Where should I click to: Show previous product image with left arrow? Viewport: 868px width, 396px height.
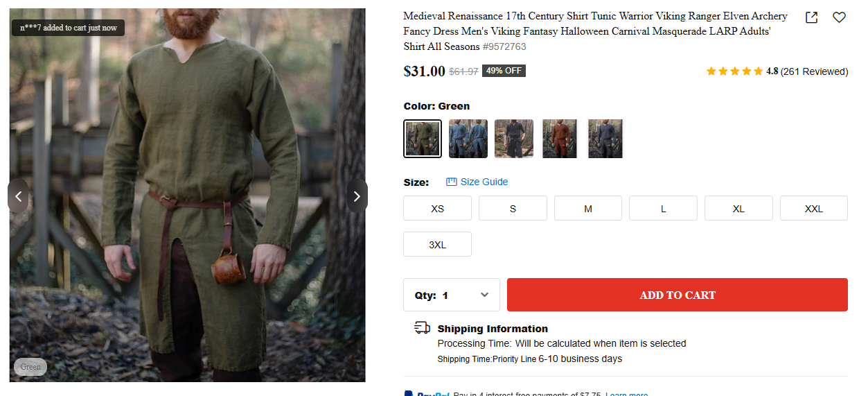tap(18, 196)
